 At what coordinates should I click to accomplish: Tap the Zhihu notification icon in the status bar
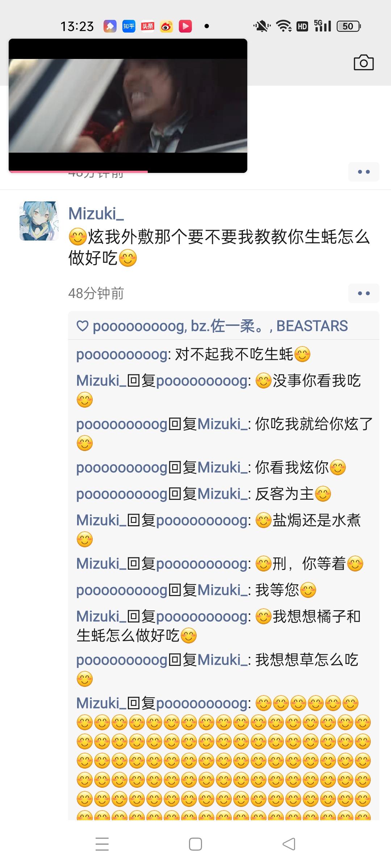pos(129,26)
